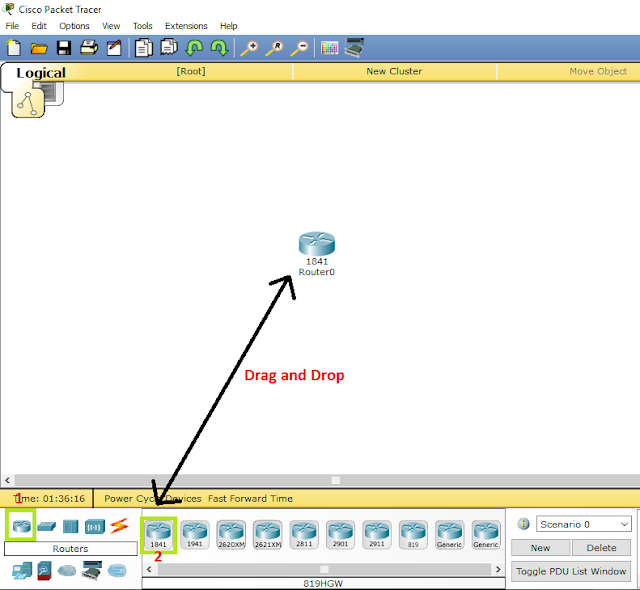Open the Extensions menu
Screen dimensions: 640x590
(x=186, y=26)
